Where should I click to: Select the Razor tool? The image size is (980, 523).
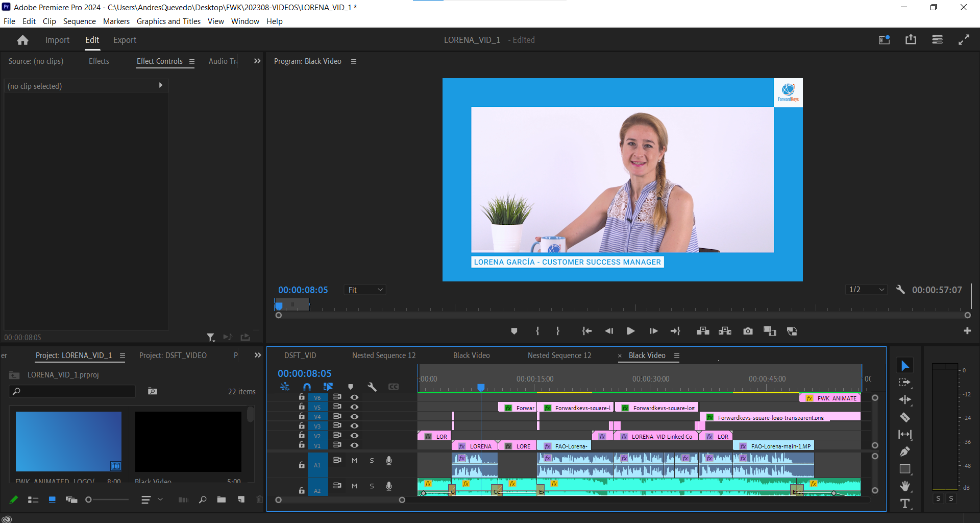coord(905,417)
